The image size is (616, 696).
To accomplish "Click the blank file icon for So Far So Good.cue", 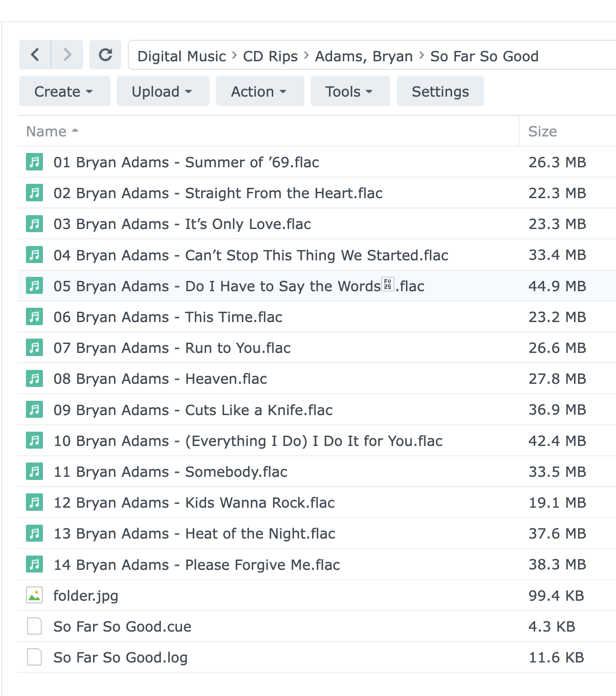I will [34, 626].
